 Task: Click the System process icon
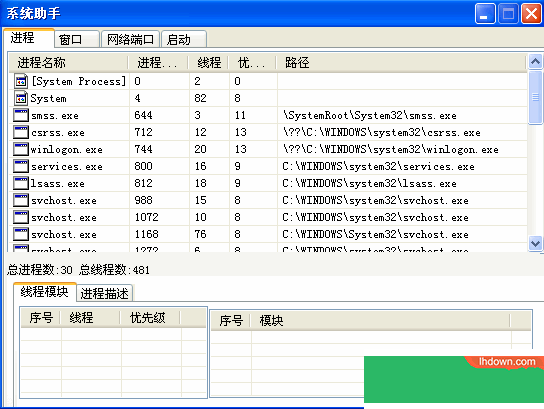[x=21, y=98]
